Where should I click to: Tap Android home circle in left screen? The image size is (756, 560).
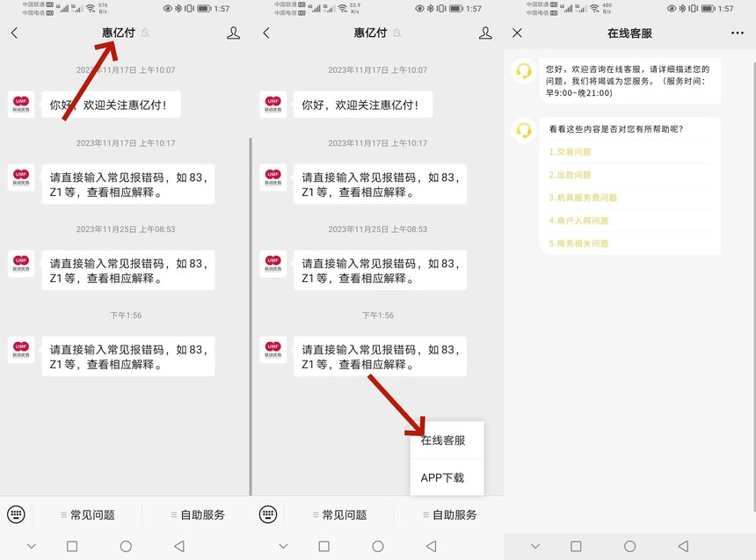pos(126,546)
